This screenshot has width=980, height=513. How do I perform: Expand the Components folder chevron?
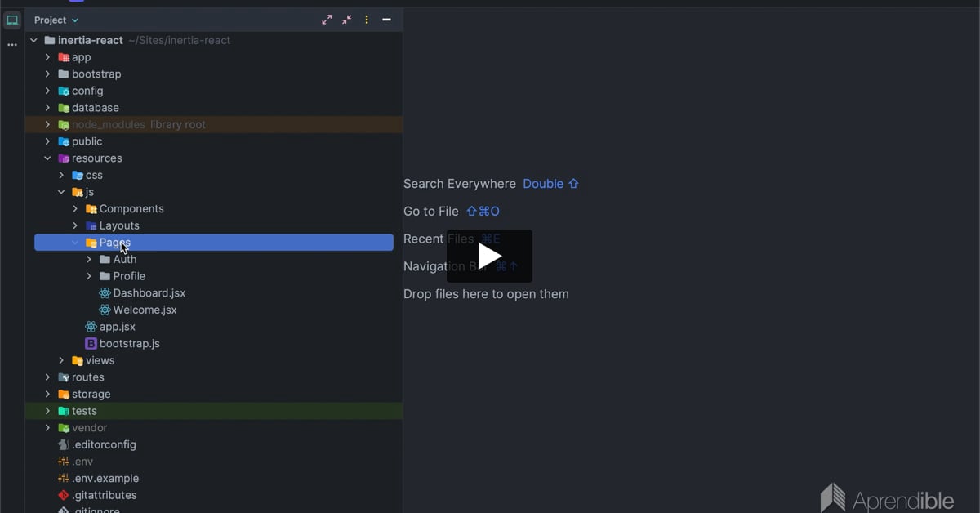coord(75,209)
